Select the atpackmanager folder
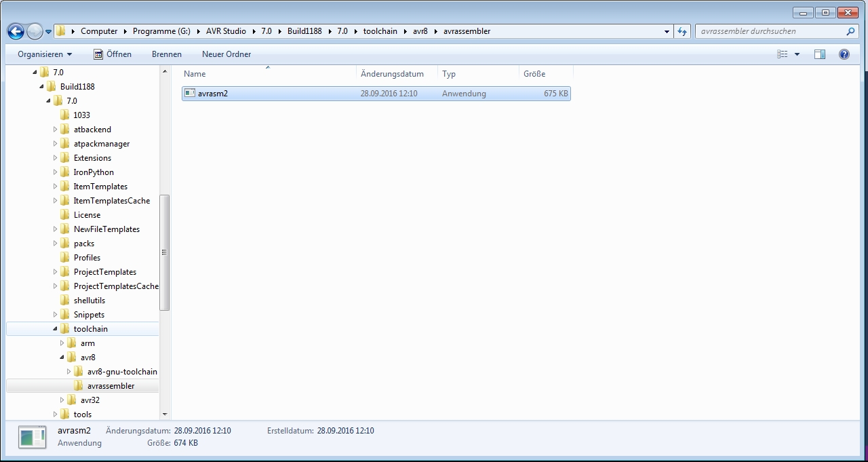 tap(102, 144)
